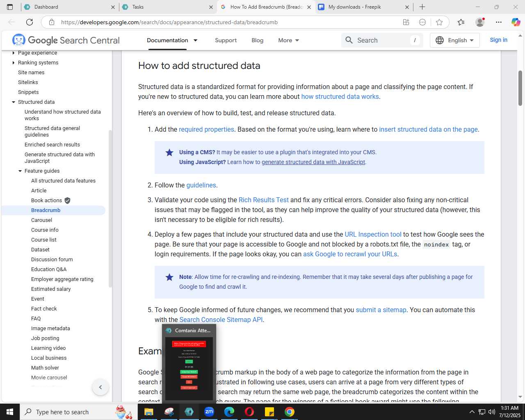The height and width of the screenshot is (420, 525).
Task: Open the browser profile avatar
Action: [x=479, y=22]
